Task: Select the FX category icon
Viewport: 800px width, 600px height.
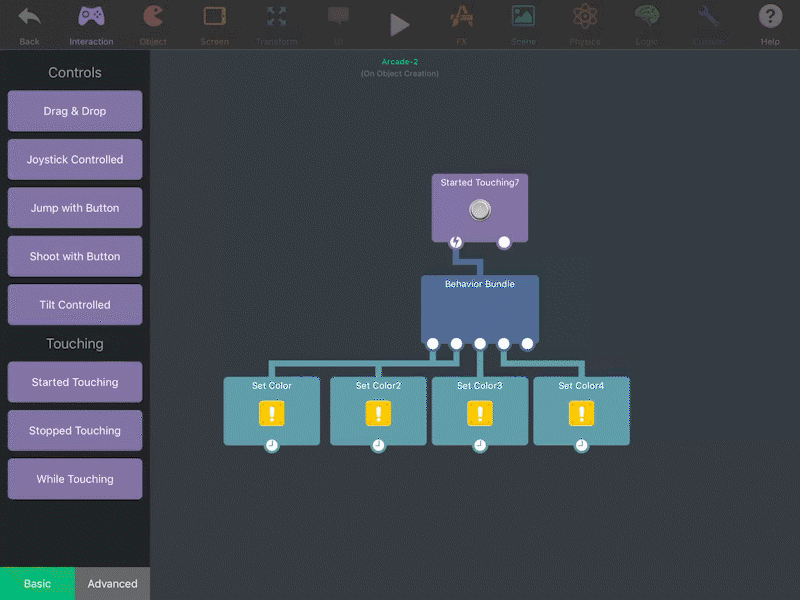Action: (x=461, y=23)
